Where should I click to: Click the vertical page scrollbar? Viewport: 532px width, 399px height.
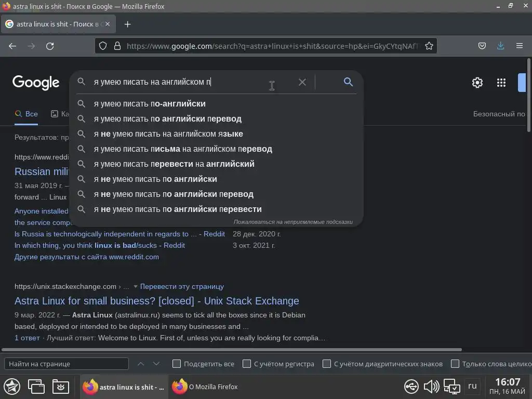pos(529,95)
